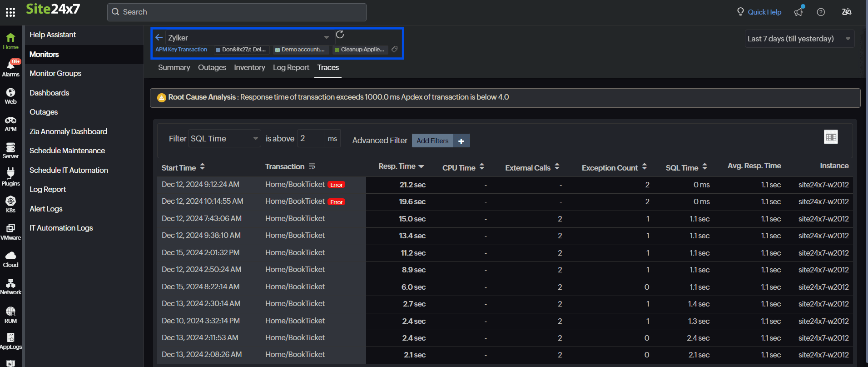Screen dimensions: 868x367
Task: Open APM section in sidebar
Action: (x=10, y=124)
